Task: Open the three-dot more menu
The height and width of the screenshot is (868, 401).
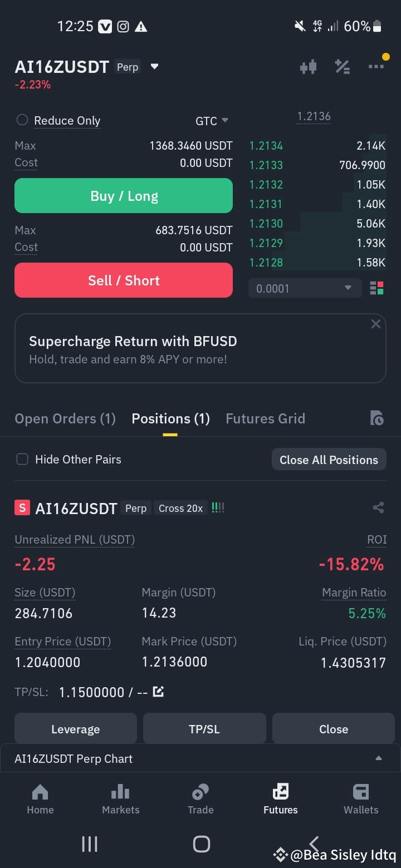Action: [376, 67]
